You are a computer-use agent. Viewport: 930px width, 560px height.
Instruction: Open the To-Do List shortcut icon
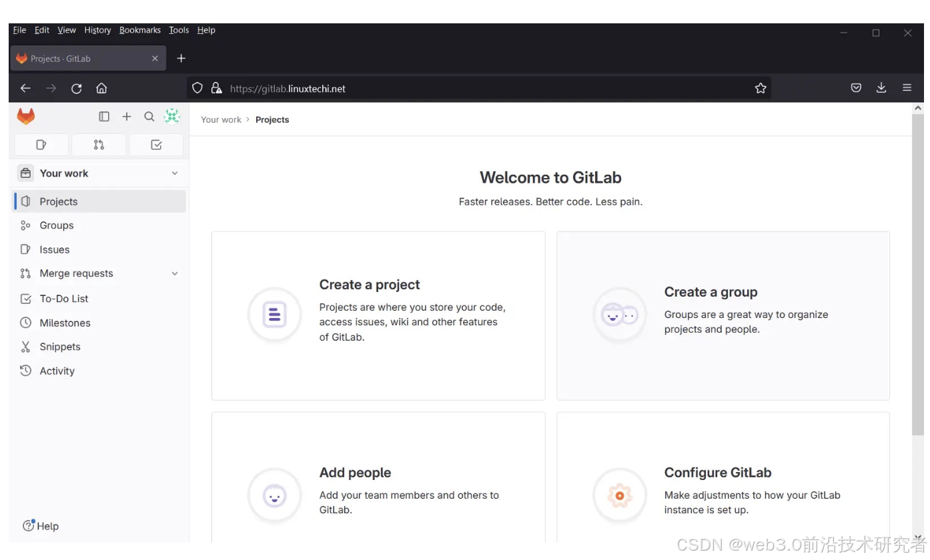tap(155, 144)
